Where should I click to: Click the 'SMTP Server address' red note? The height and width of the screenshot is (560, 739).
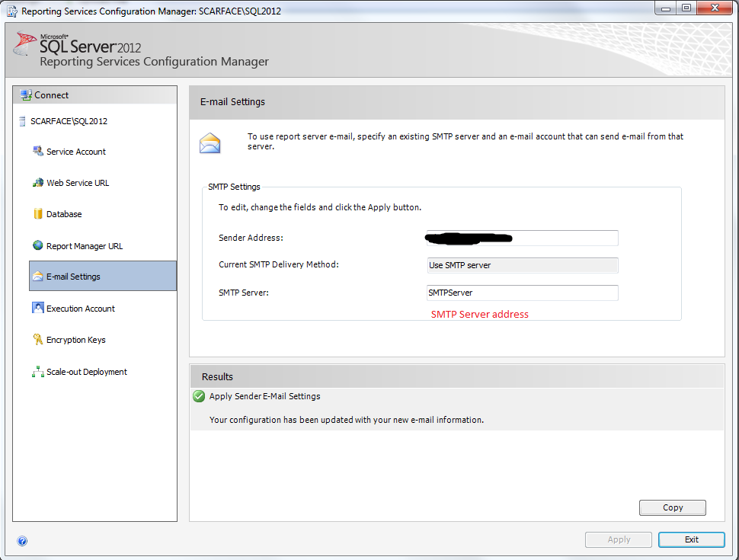coord(480,315)
